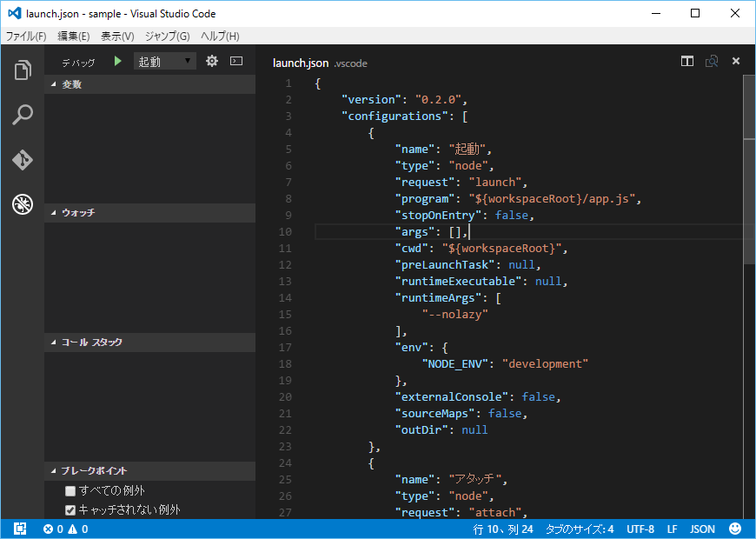Split the editor
Image resolution: width=756 pixels, height=539 pixels.
[x=687, y=62]
